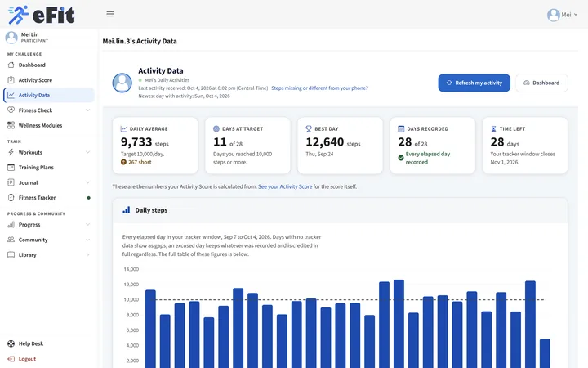The height and width of the screenshot is (368, 588).
Task: Open the Mei account dropdown arrow
Action: 576,15
